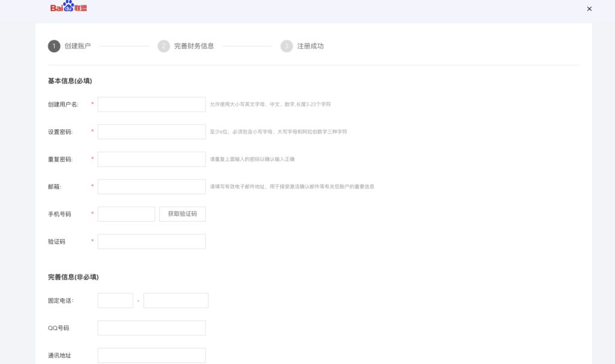Click the step 3 circle icon
This screenshot has height=364, width=615.
286,46
